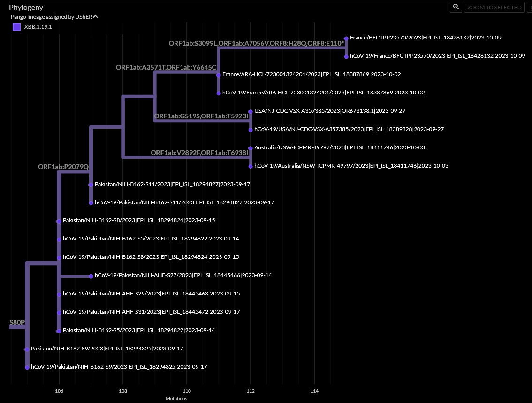Click the Phylogeny panel title
The width and height of the screenshot is (532, 403).
(26, 7)
